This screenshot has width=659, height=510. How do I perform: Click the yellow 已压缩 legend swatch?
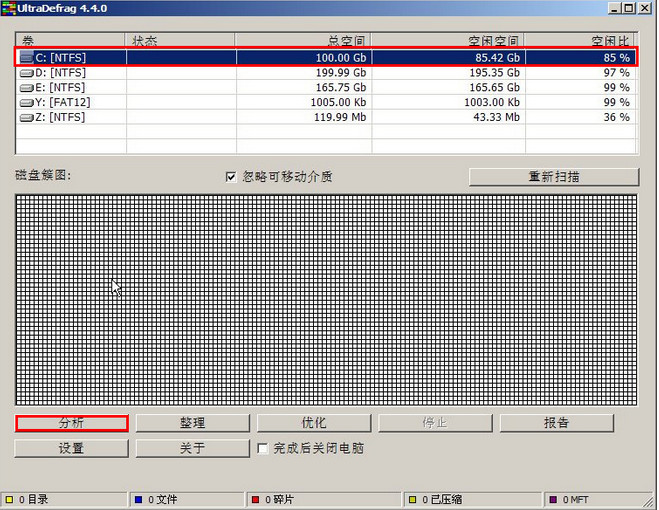[413, 499]
